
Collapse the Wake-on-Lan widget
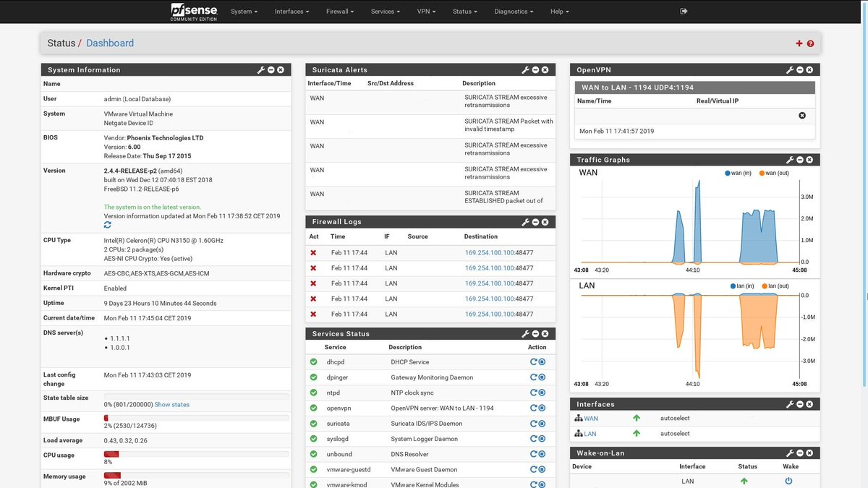point(799,453)
